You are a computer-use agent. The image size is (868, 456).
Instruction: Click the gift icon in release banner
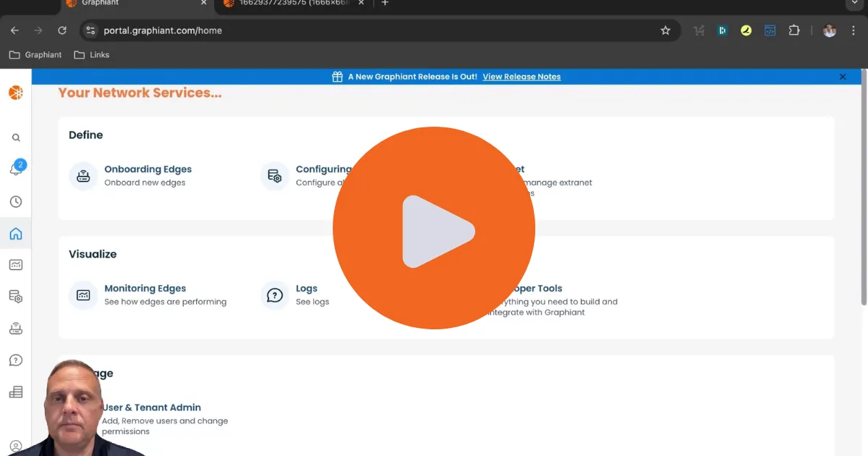(337, 77)
